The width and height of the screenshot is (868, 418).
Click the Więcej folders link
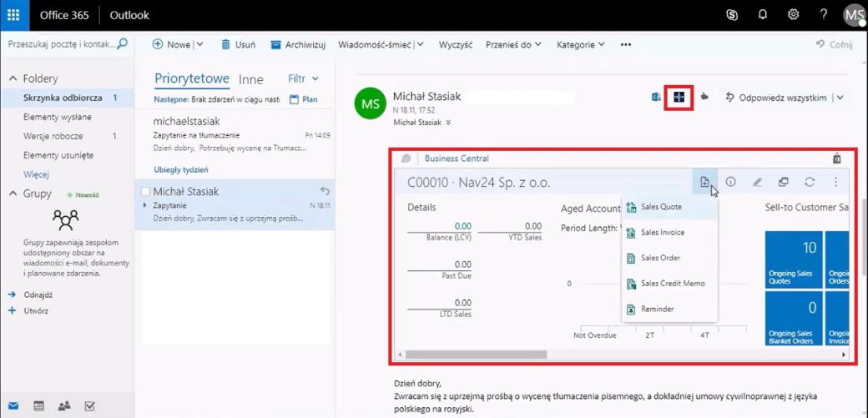point(36,174)
